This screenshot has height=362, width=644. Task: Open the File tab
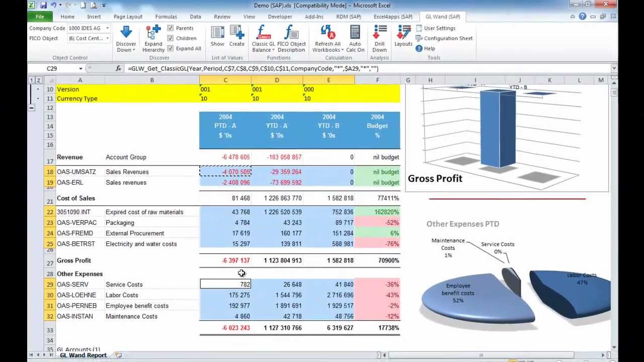click(x=40, y=17)
